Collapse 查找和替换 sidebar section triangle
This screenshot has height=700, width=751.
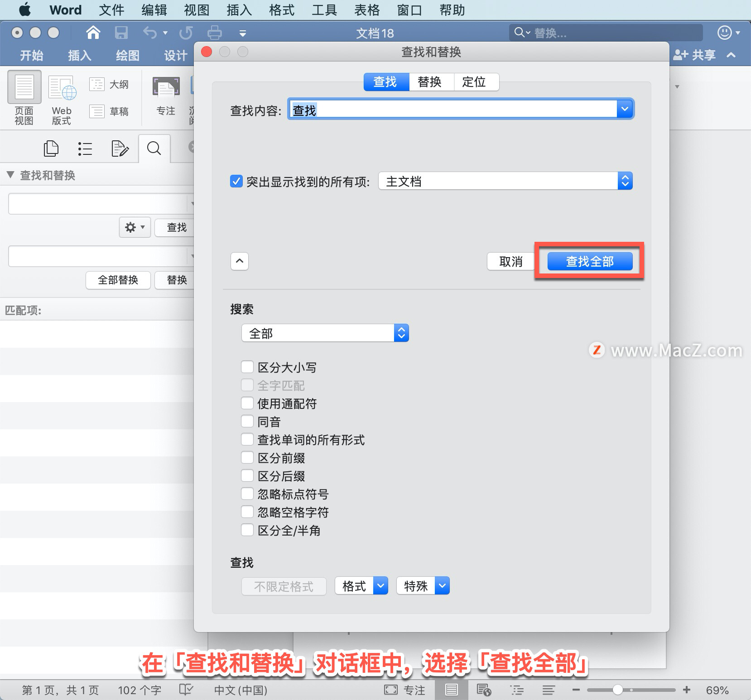pos(10,175)
